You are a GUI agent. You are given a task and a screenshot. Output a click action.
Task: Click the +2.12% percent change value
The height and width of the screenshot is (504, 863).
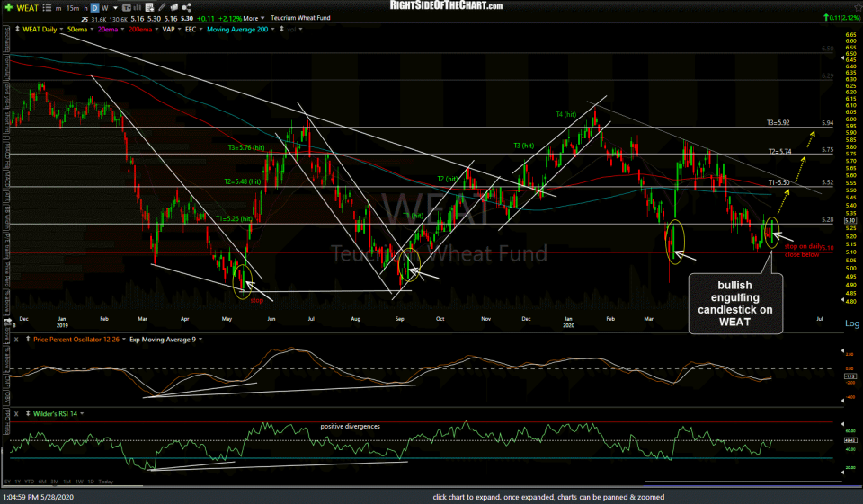[x=230, y=19]
